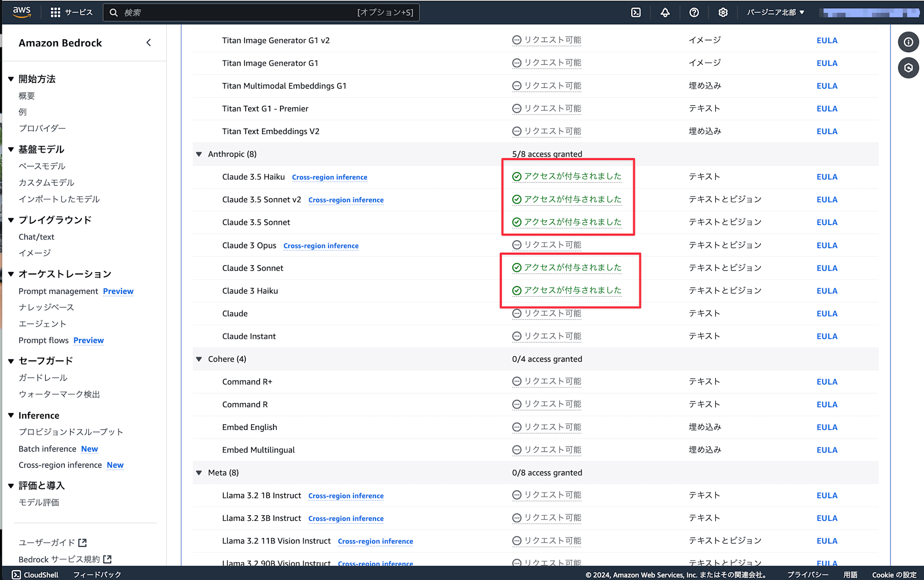The image size is (924, 580).
Task: Open プライバシー footer link
Action: tap(808, 574)
